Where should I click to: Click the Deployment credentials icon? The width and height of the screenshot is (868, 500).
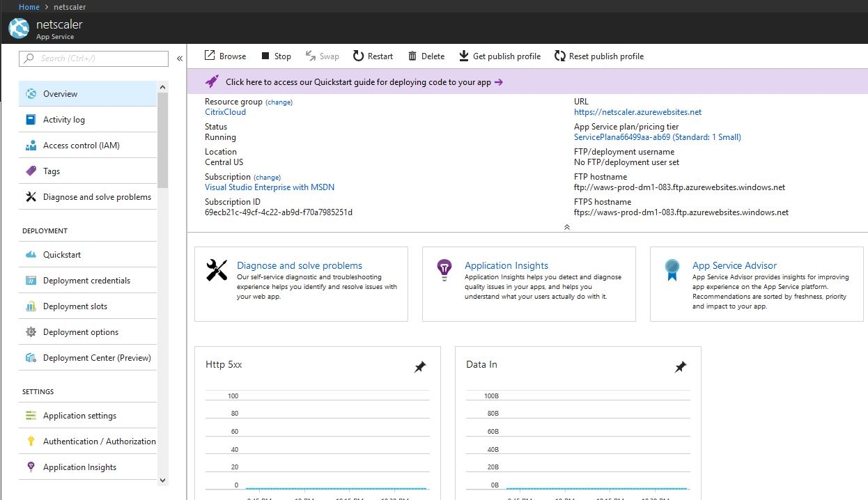31,281
